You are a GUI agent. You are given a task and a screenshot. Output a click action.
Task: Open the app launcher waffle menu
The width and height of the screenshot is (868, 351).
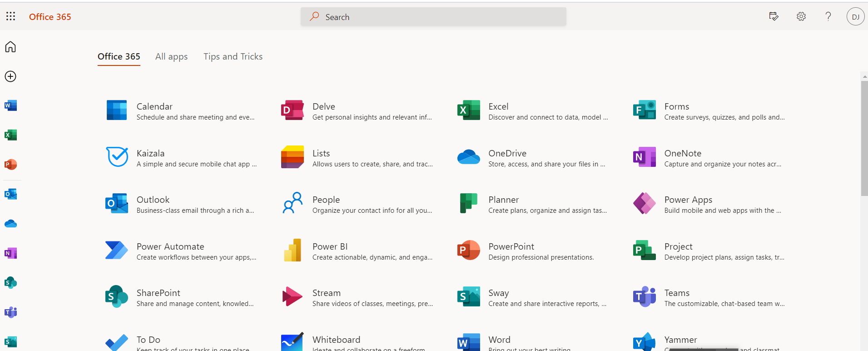pyautogui.click(x=10, y=16)
